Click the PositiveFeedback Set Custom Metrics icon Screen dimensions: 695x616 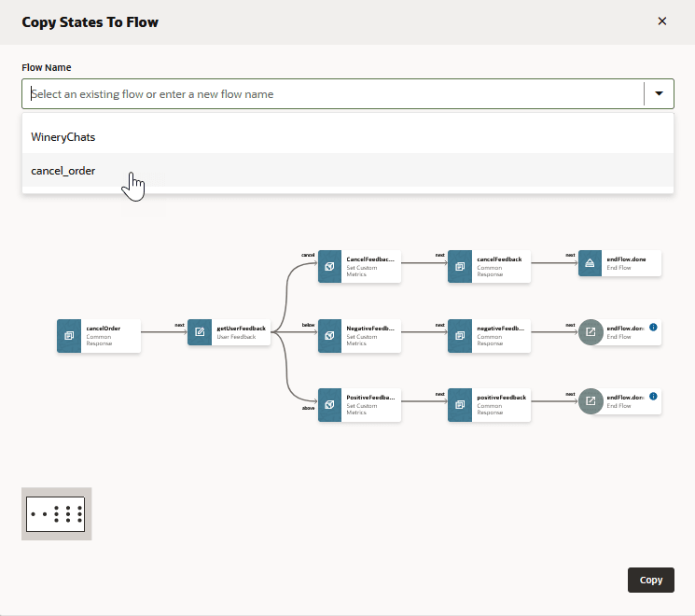(330, 405)
